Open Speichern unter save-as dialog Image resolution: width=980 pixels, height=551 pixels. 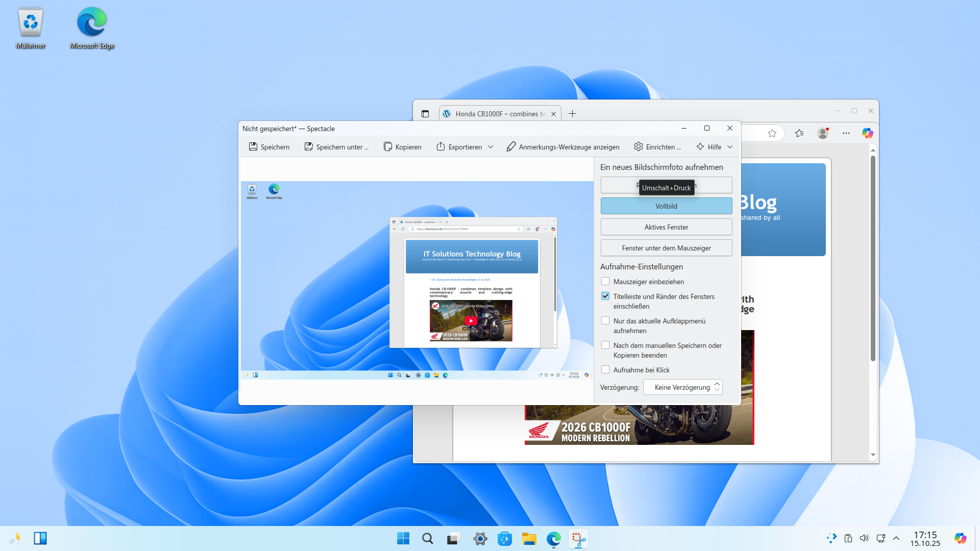pos(336,147)
